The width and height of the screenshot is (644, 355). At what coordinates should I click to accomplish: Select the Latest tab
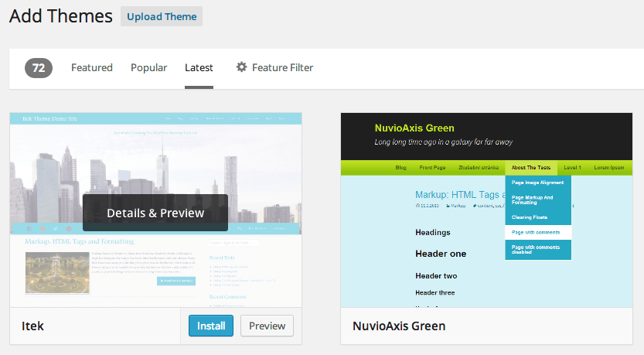(199, 68)
